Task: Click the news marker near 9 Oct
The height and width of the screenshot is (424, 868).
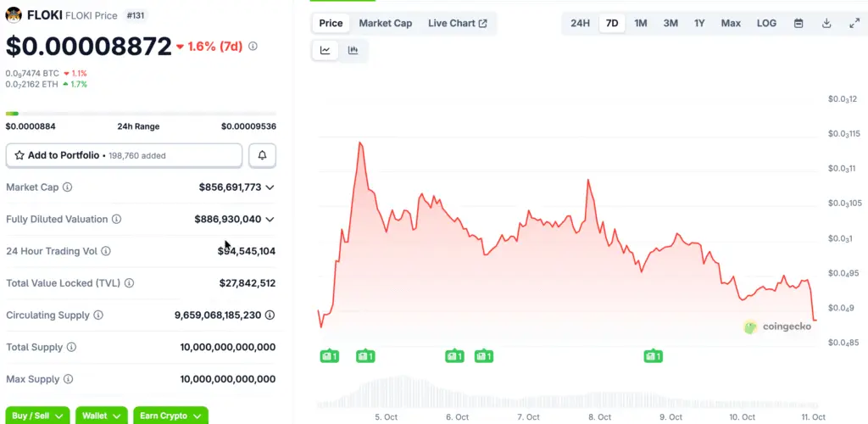Action: click(652, 356)
